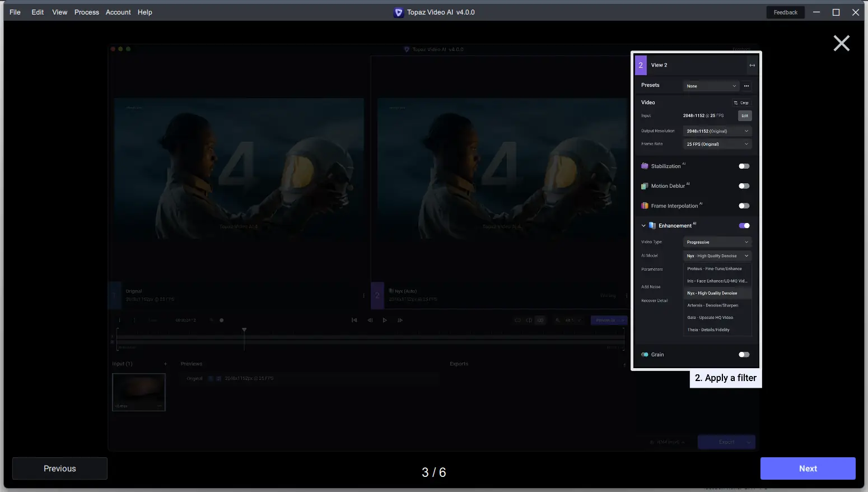
Task: Click the '3 / 6' step counter
Action: tap(434, 472)
